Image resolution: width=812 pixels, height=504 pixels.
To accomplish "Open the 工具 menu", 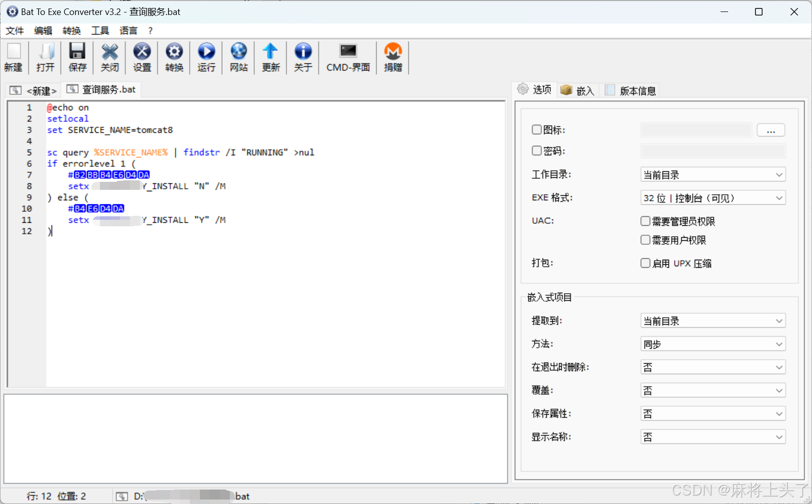I will [x=100, y=30].
